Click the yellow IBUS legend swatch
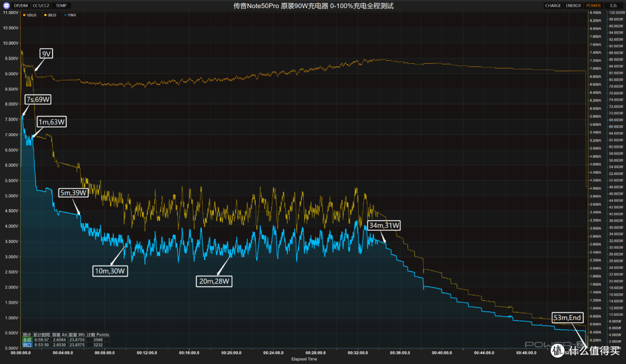Viewport: 626px width, 364px height. [x=46, y=15]
